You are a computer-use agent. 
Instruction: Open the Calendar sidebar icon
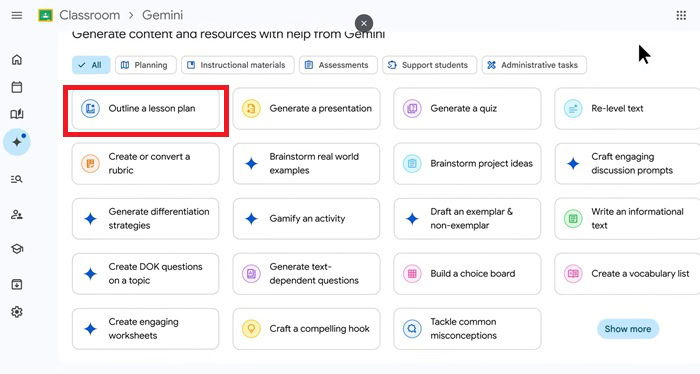click(17, 87)
